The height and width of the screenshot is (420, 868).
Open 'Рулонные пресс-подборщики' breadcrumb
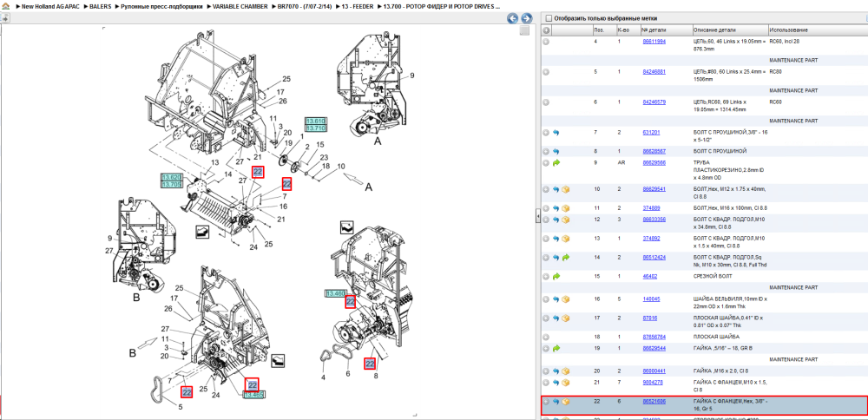coord(160,7)
